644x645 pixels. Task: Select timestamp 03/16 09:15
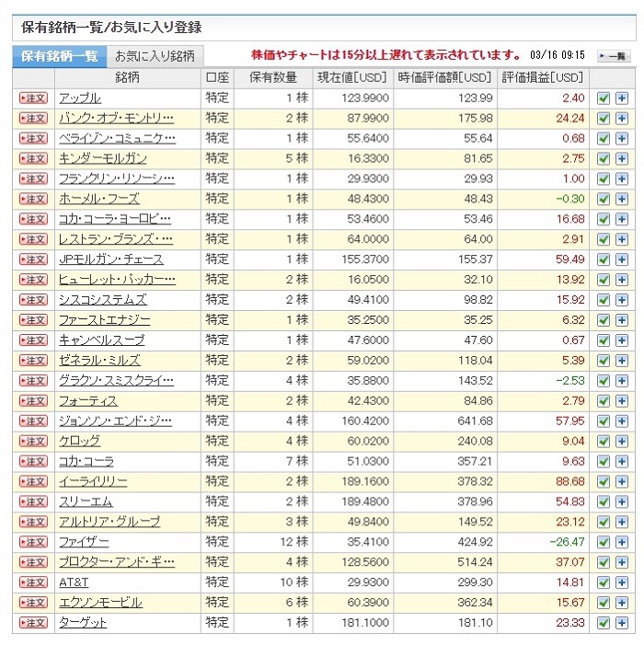pos(558,55)
